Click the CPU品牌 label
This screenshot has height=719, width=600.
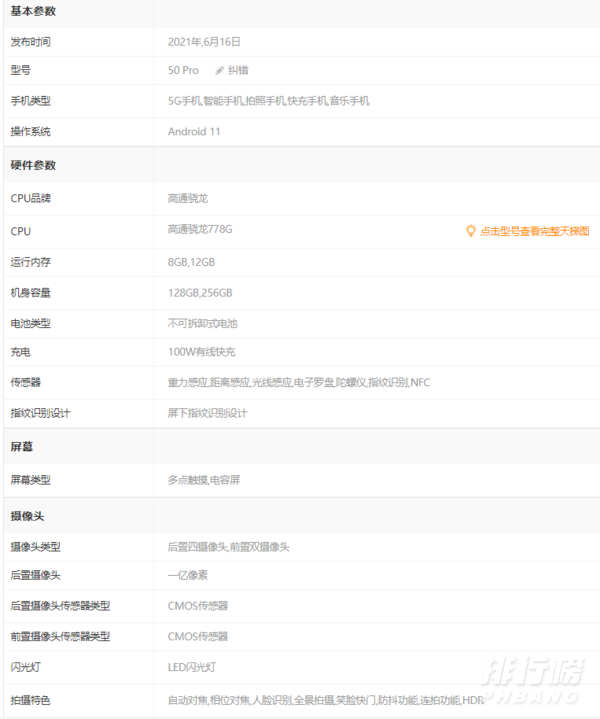(31, 198)
